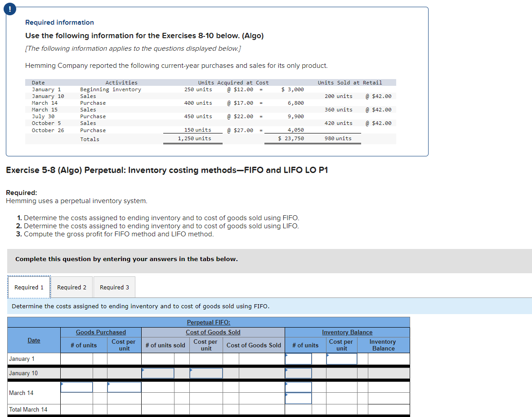Select the Required 1 tab

point(28,287)
